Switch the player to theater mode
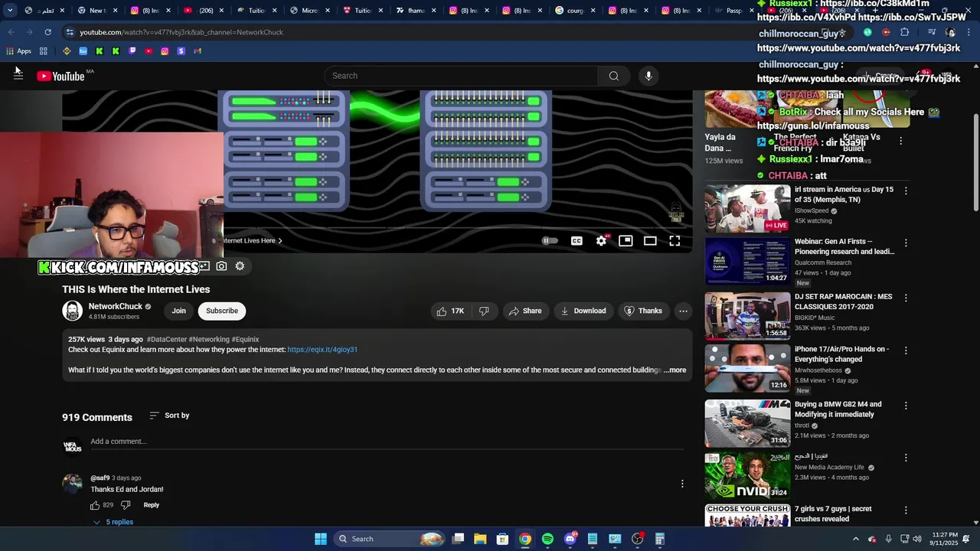 650,240
